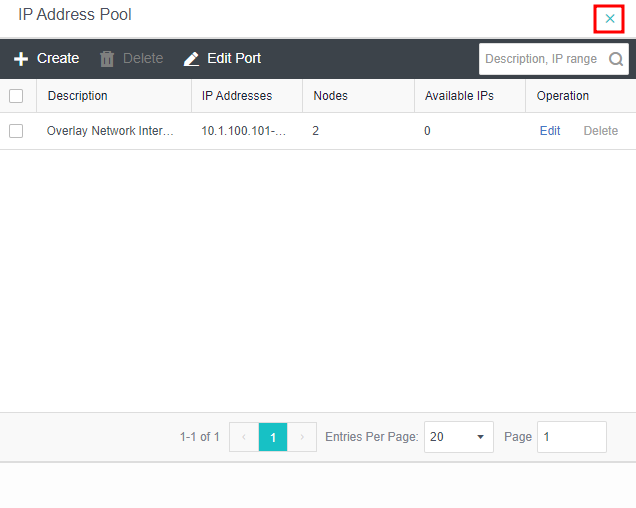Click the Create plus icon

pos(21,59)
